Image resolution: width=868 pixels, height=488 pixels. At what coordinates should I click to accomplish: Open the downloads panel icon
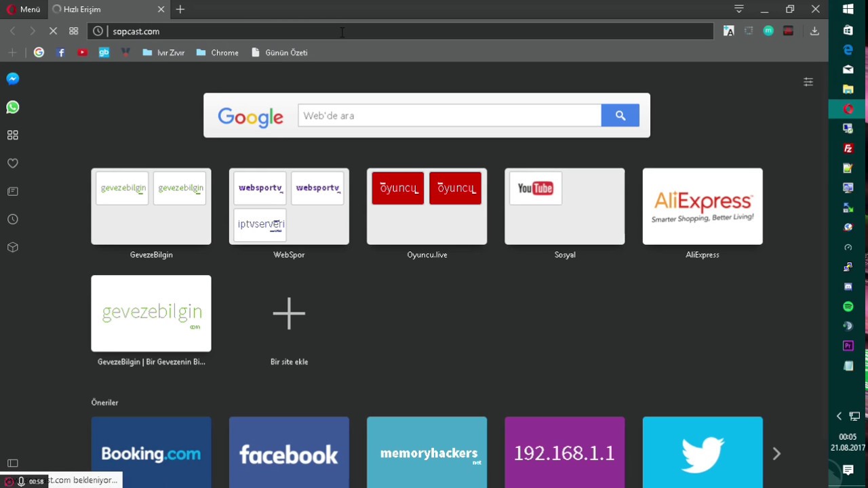[814, 31]
